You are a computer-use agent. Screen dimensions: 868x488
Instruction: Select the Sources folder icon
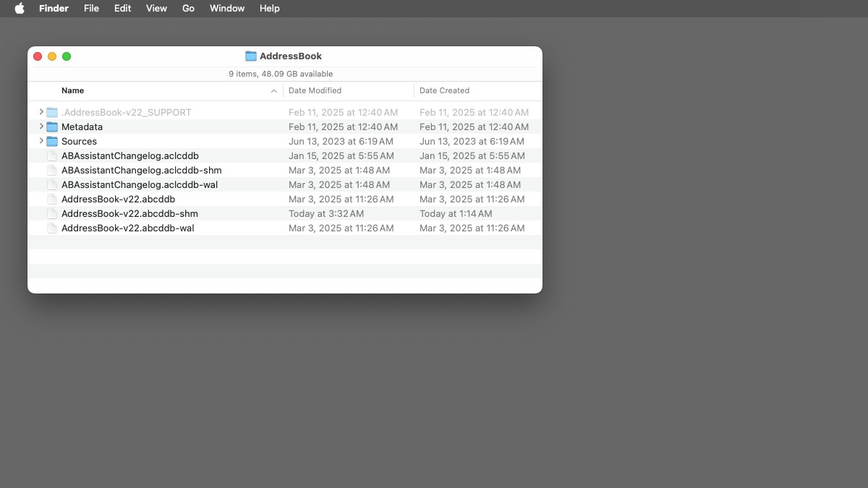tap(52, 141)
